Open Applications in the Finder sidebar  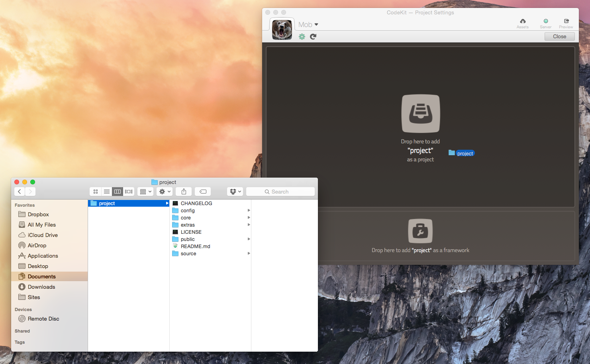tap(49, 256)
